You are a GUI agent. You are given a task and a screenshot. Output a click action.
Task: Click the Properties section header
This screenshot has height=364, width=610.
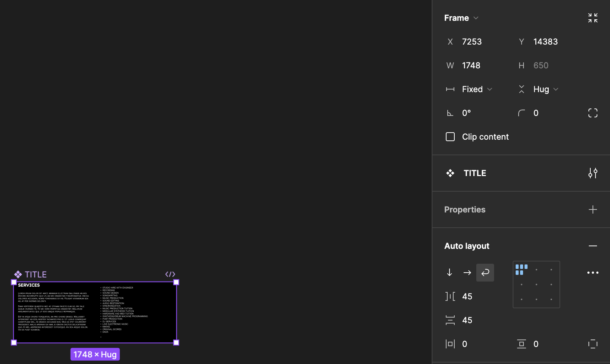[465, 209]
